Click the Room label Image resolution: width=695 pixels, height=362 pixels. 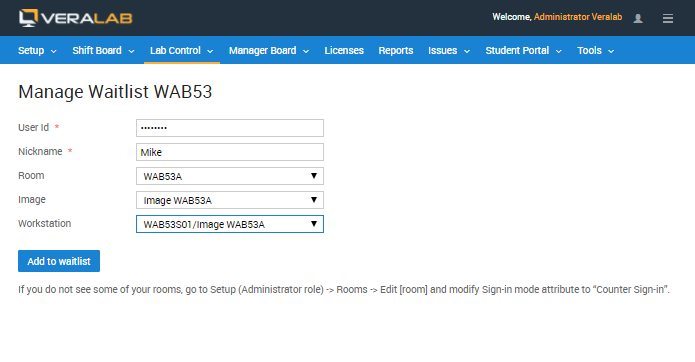pyautogui.click(x=31, y=175)
